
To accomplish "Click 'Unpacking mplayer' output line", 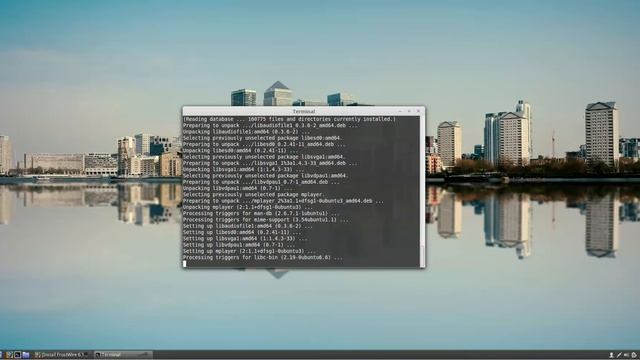I will pyautogui.click(x=248, y=207).
